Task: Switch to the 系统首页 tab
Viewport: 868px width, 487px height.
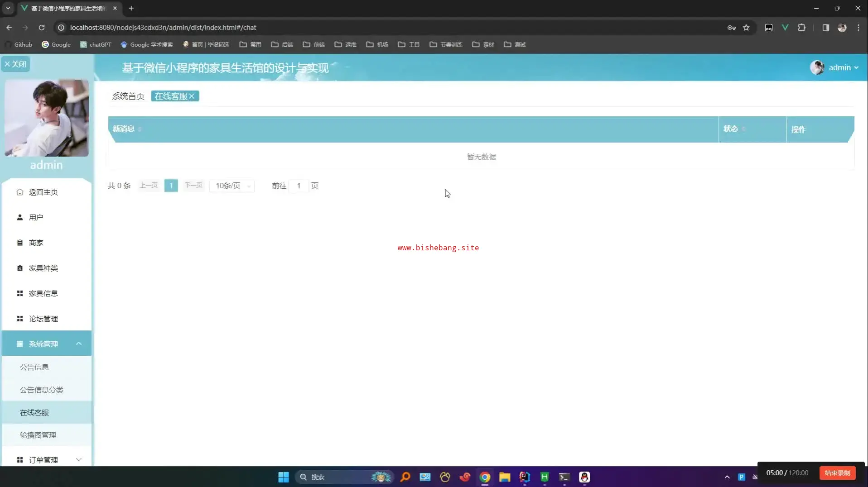Action: (x=128, y=96)
